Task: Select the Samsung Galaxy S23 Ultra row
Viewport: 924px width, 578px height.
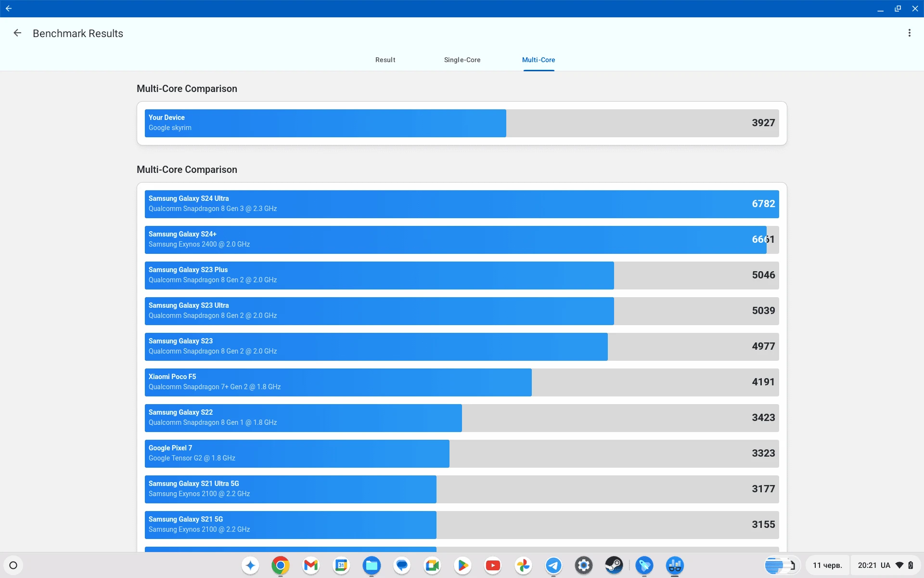Action: (x=462, y=311)
